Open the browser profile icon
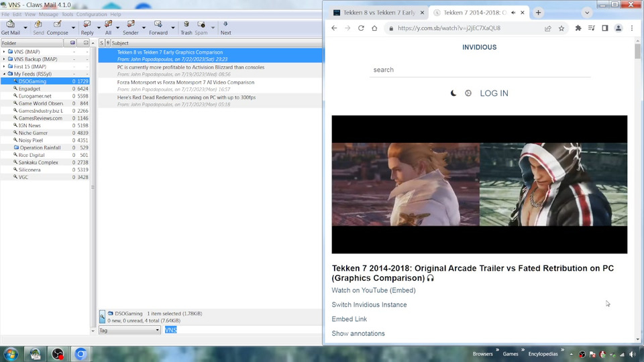 click(618, 28)
